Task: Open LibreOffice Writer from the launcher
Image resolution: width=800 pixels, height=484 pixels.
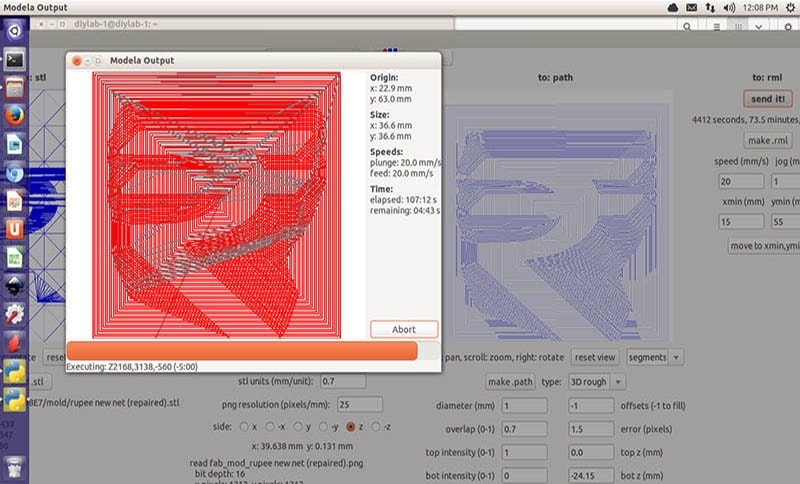Action: [14, 144]
